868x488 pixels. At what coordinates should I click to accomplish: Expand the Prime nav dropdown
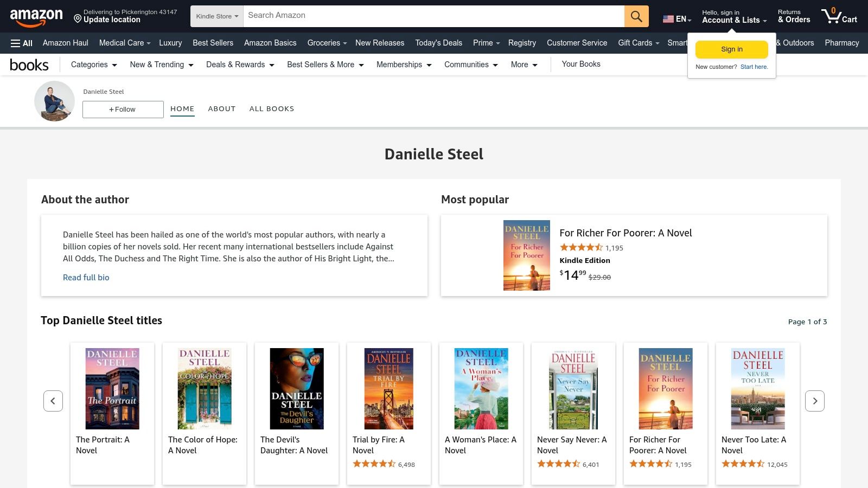(x=486, y=43)
